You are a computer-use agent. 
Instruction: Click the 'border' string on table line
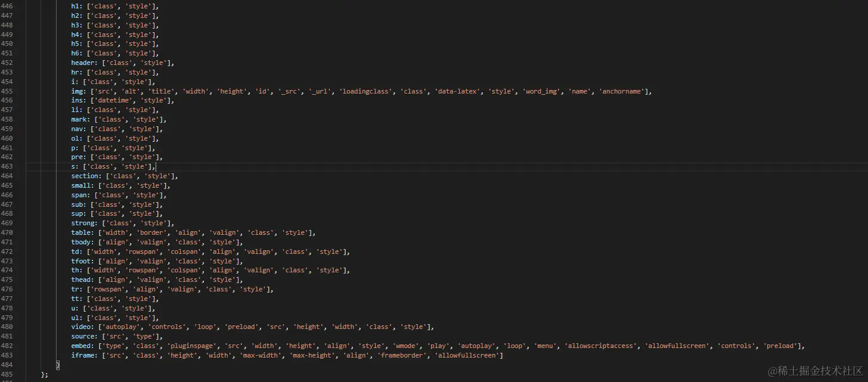pos(153,233)
